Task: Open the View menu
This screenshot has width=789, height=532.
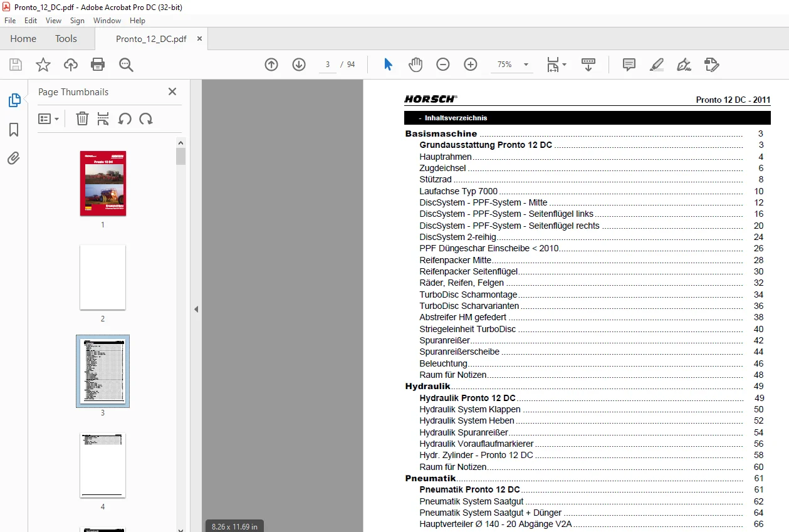Action: 54,21
